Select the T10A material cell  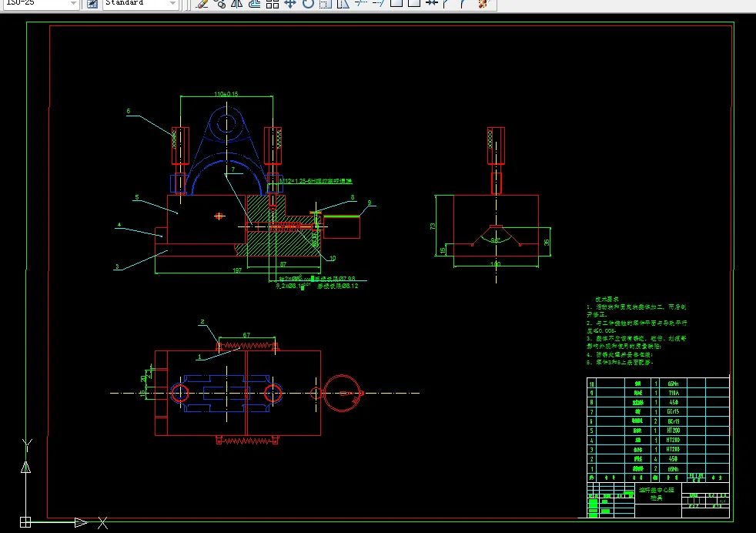pyautogui.click(x=674, y=393)
